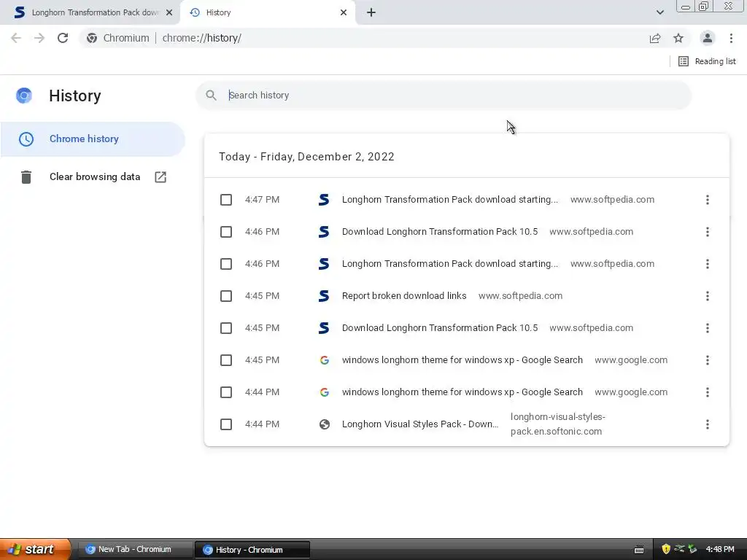Switch to the Longhorn Transformation Pack tab
This screenshot has width=747, height=560.
(x=90, y=12)
